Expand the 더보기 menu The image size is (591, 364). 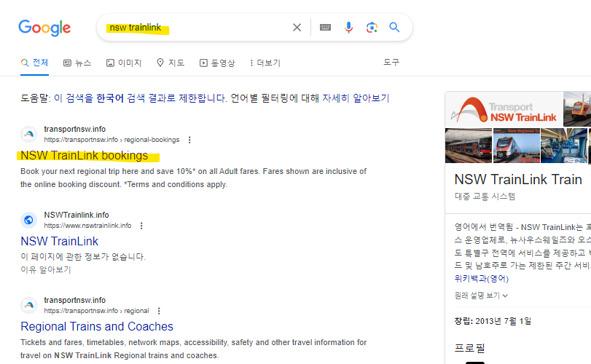click(265, 63)
